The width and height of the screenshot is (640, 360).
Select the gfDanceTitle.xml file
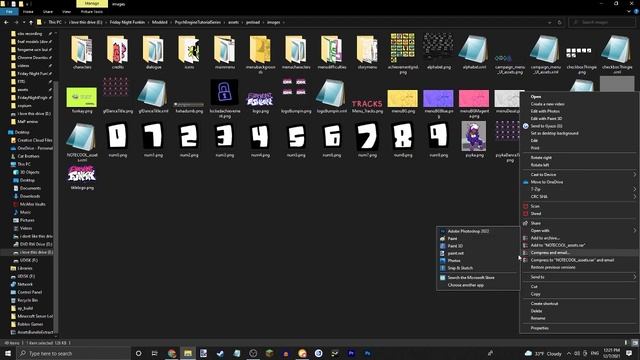153,96
